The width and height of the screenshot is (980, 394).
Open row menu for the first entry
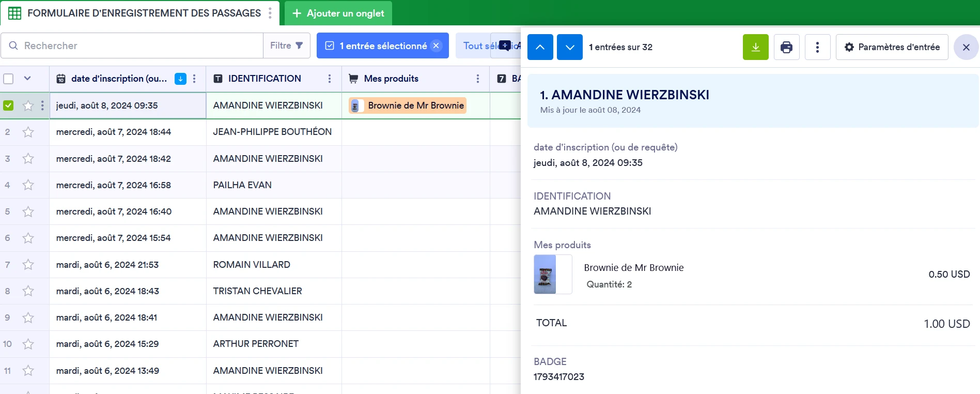point(42,105)
